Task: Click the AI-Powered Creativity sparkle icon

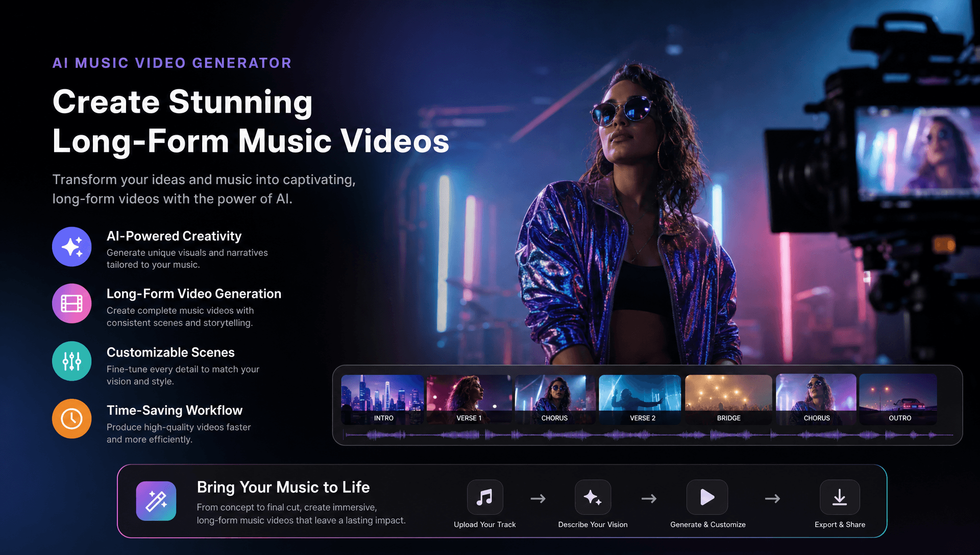Action: [x=72, y=247]
